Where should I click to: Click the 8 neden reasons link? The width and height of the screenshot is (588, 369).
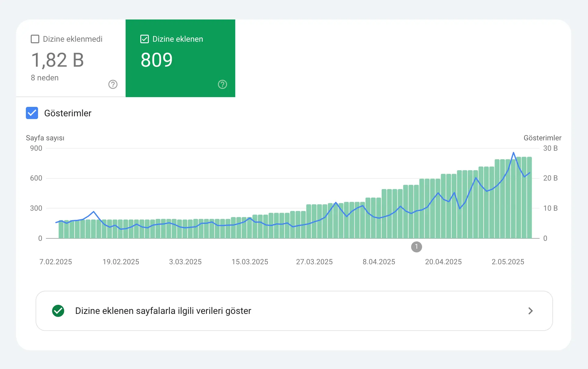point(44,78)
